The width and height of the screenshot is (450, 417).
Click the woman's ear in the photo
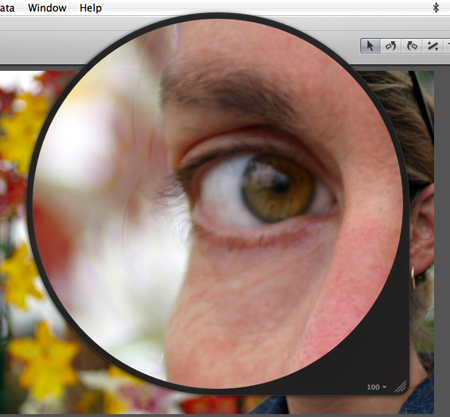(x=422, y=230)
